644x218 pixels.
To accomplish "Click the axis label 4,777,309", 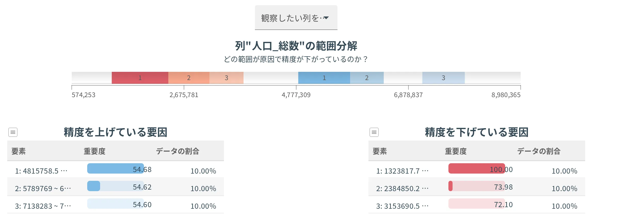I will (x=296, y=95).
